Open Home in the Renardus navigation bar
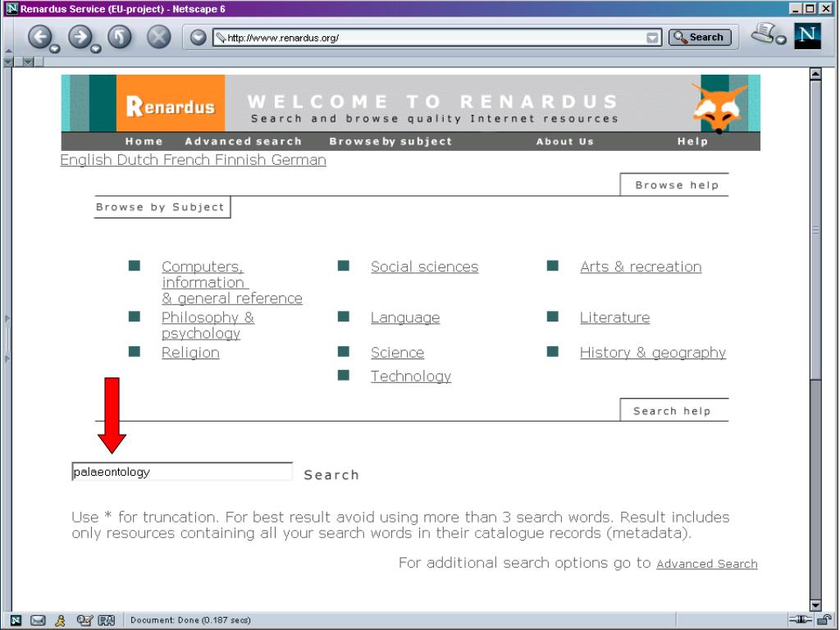The height and width of the screenshot is (630, 840). point(144,141)
